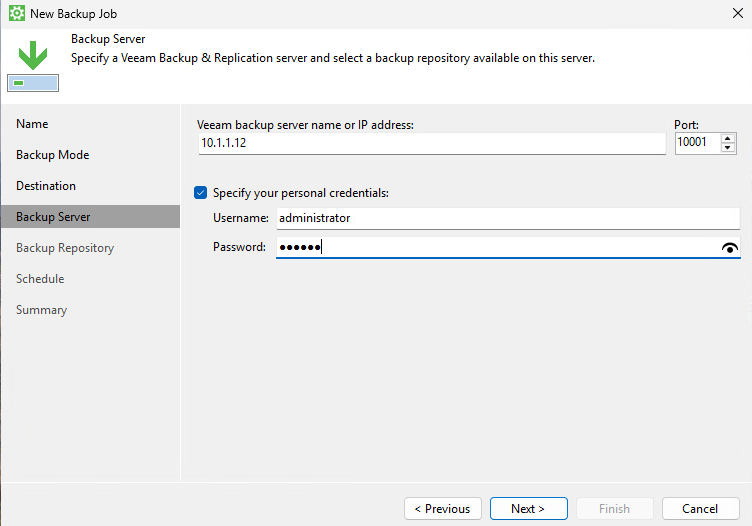Cancel the New Backup Job wizard
The height and width of the screenshot is (526, 752).
700,508
